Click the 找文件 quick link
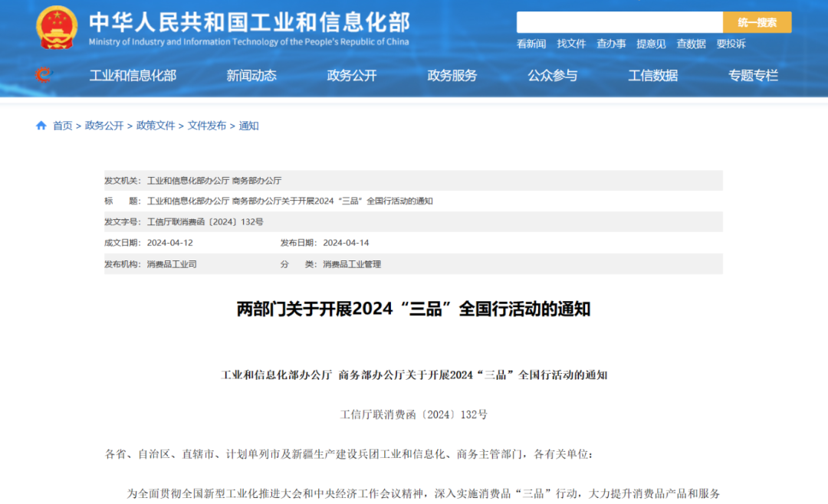 pyautogui.click(x=571, y=44)
